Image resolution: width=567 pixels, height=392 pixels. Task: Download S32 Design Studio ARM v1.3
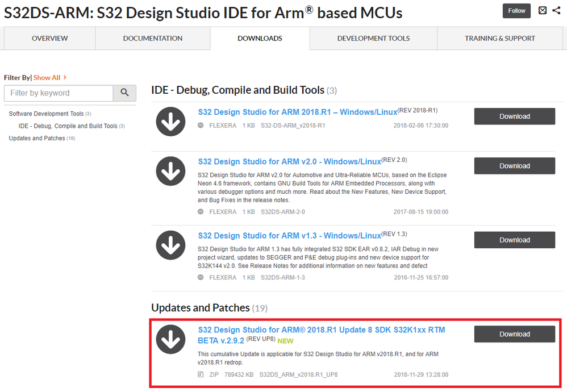515,240
